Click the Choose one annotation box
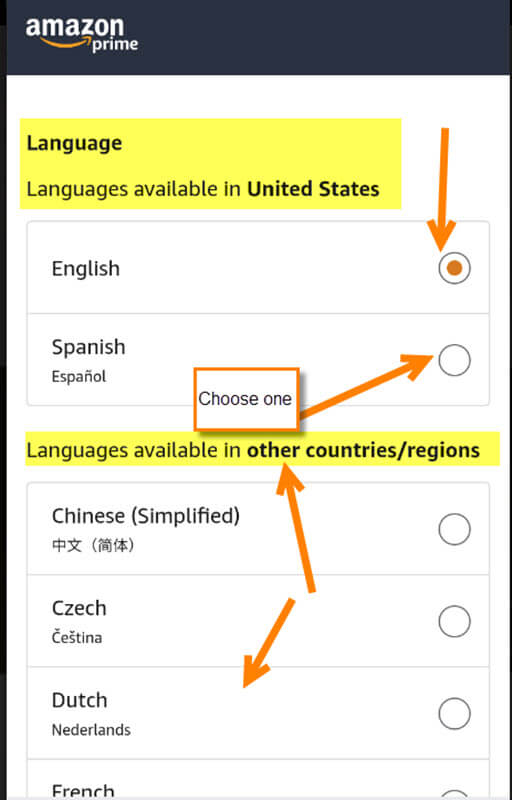 246,399
